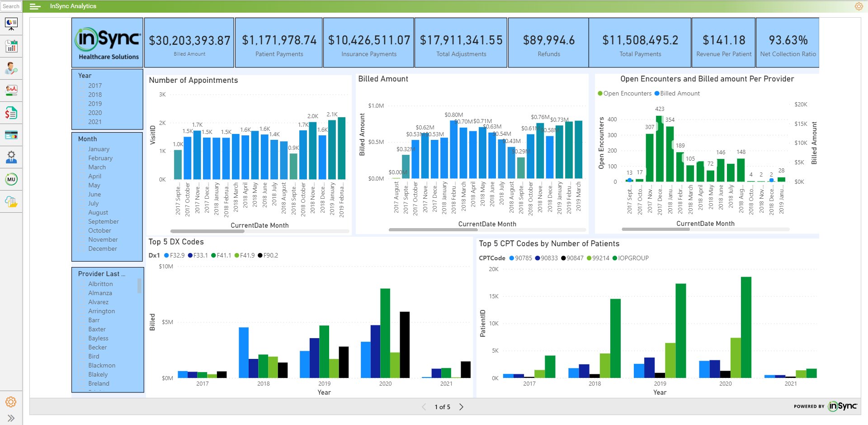Tick the March month filter checkbox
868x425 pixels.
[82, 167]
